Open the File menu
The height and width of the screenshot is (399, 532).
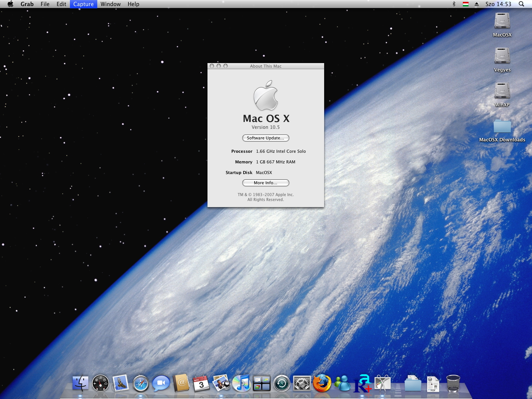tap(45, 4)
